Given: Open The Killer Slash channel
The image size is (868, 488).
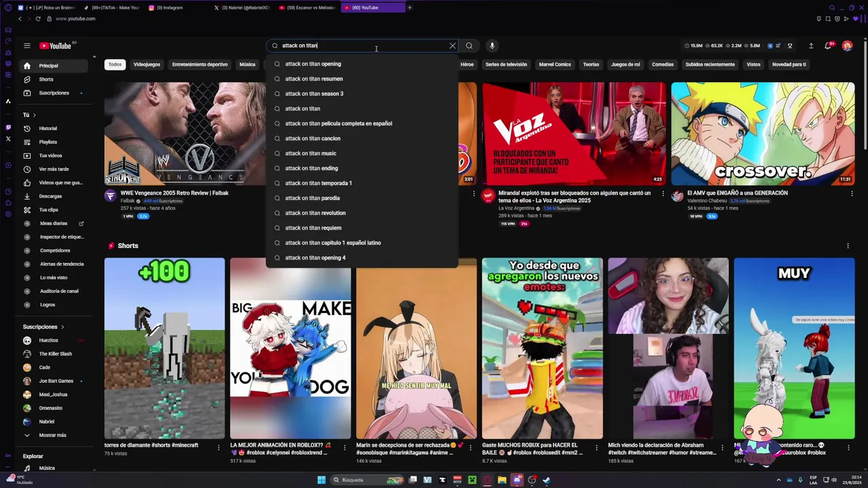Looking at the screenshot, I should pyautogui.click(x=54, y=354).
